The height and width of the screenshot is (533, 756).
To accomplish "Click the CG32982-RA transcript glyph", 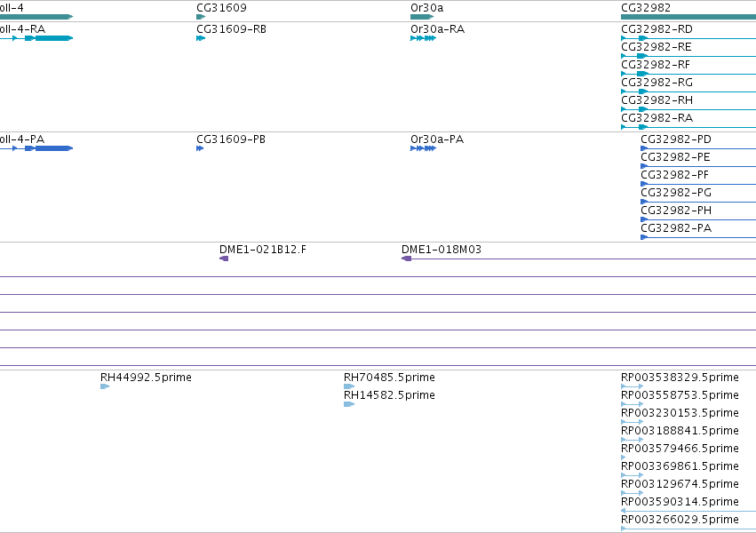I will [688, 127].
